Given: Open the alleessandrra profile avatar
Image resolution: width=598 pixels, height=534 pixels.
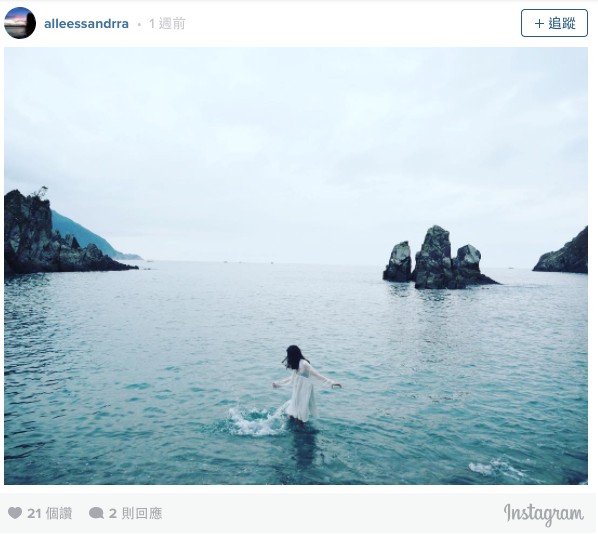Looking at the screenshot, I should pos(20,23).
